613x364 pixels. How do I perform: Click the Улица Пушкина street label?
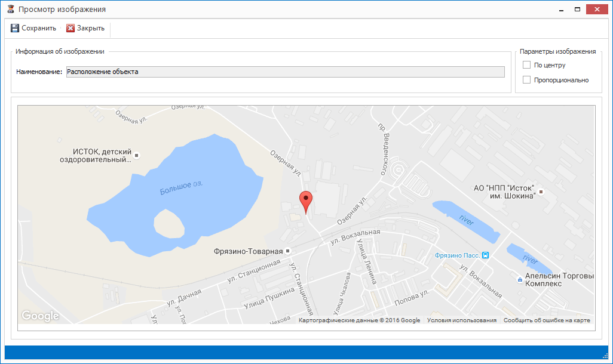(269, 298)
